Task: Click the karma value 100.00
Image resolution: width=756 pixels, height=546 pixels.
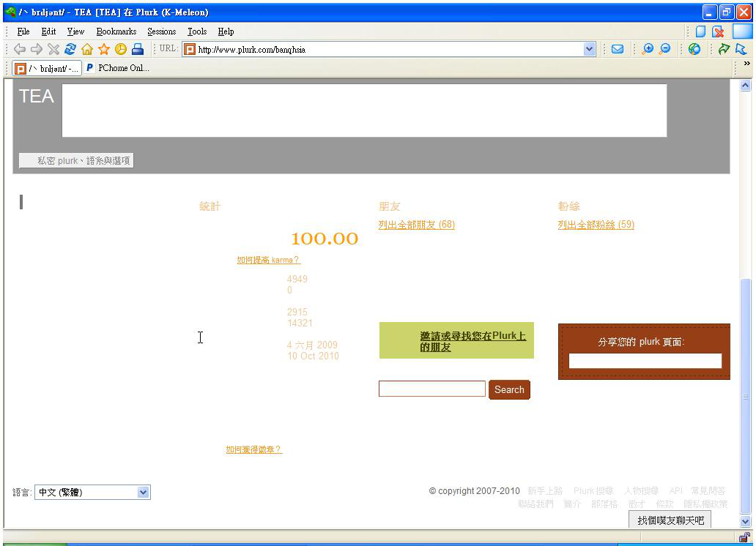Action: tap(325, 239)
